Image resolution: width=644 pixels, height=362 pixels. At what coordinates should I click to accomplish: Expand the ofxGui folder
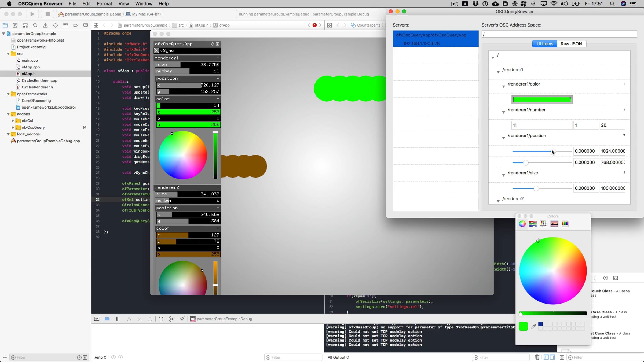point(13,121)
